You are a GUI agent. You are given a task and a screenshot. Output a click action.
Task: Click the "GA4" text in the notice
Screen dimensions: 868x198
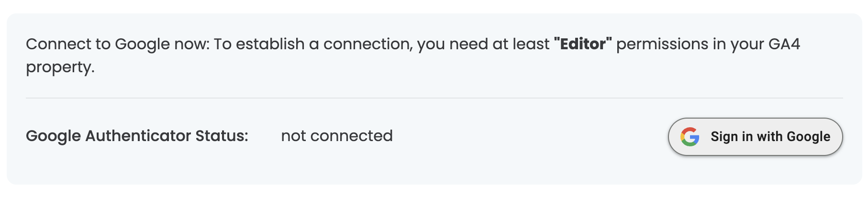(x=784, y=44)
